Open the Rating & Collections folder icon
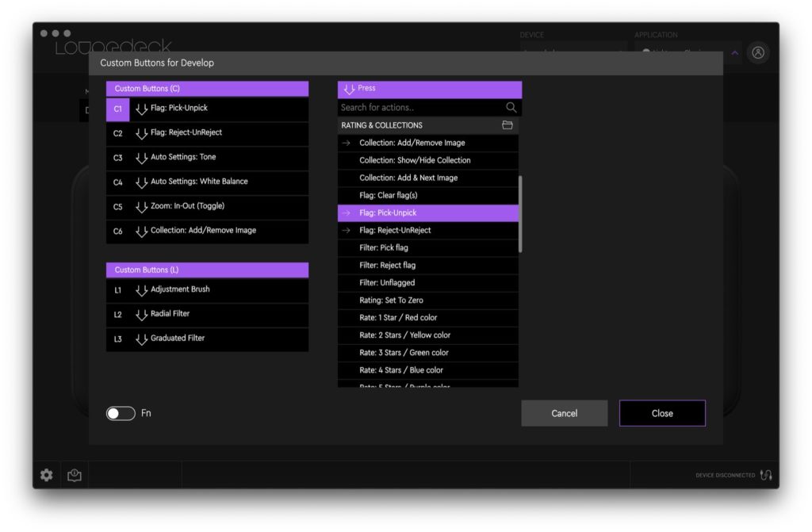This screenshot has height=532, width=812. click(x=507, y=124)
